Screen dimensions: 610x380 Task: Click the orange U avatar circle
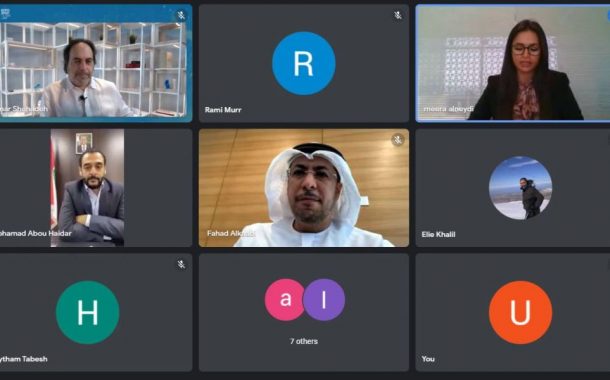point(520,312)
